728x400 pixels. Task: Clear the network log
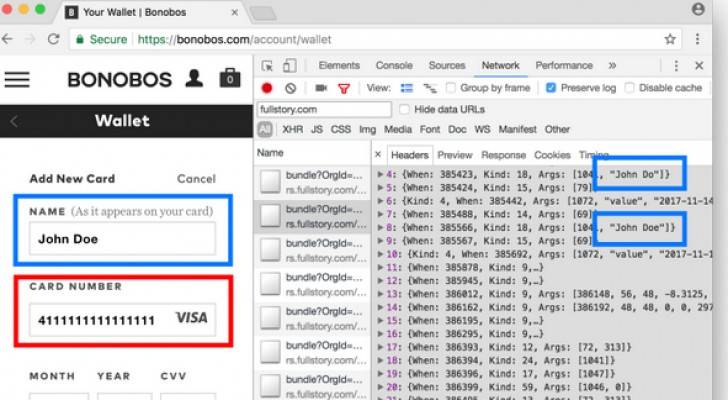coord(291,88)
